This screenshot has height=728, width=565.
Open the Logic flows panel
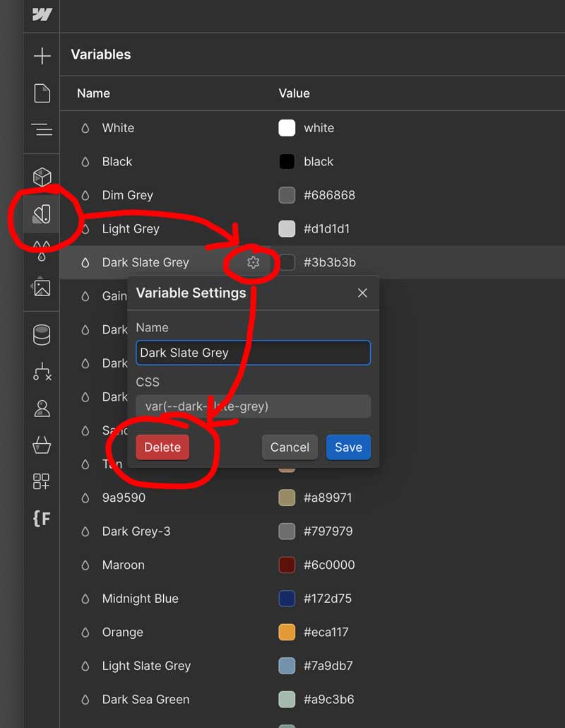(42, 371)
